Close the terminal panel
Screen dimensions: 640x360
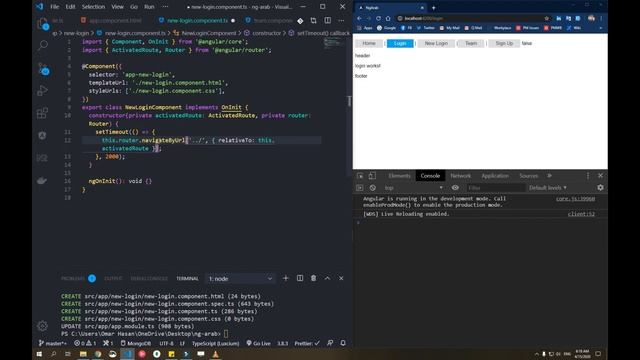(x=341, y=278)
